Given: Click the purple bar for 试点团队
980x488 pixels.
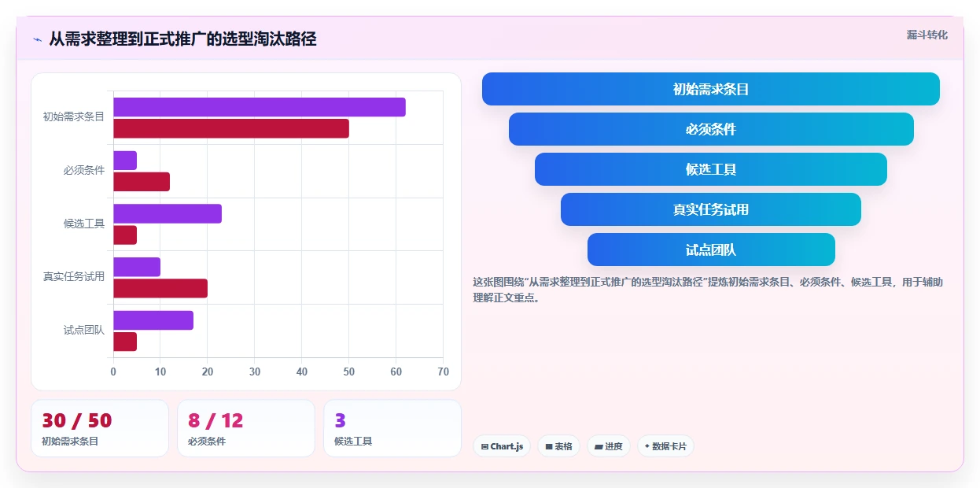Looking at the screenshot, I should coord(153,320).
